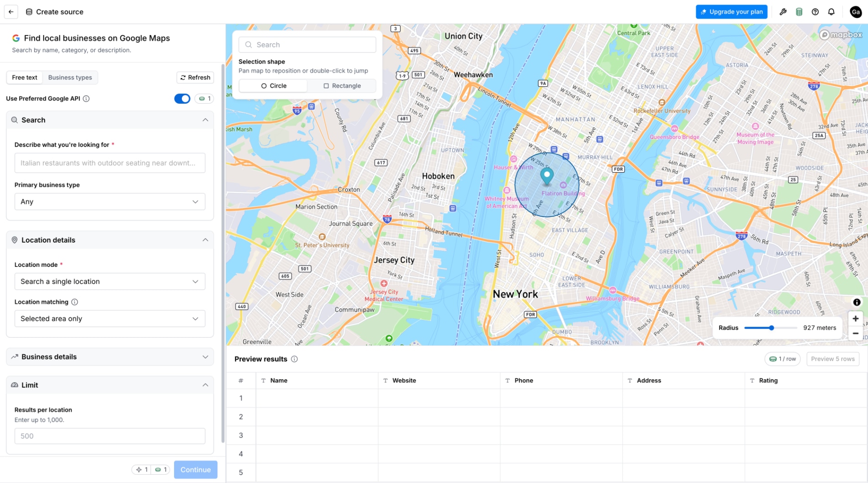Click the Queensboro Bridge map marker

coord(674,128)
